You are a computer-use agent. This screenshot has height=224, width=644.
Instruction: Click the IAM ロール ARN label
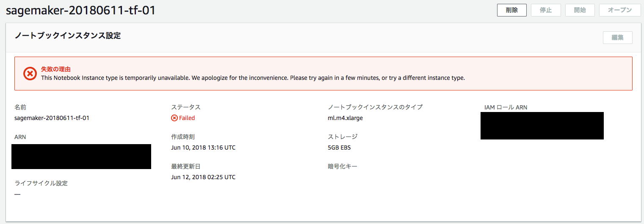(x=506, y=107)
